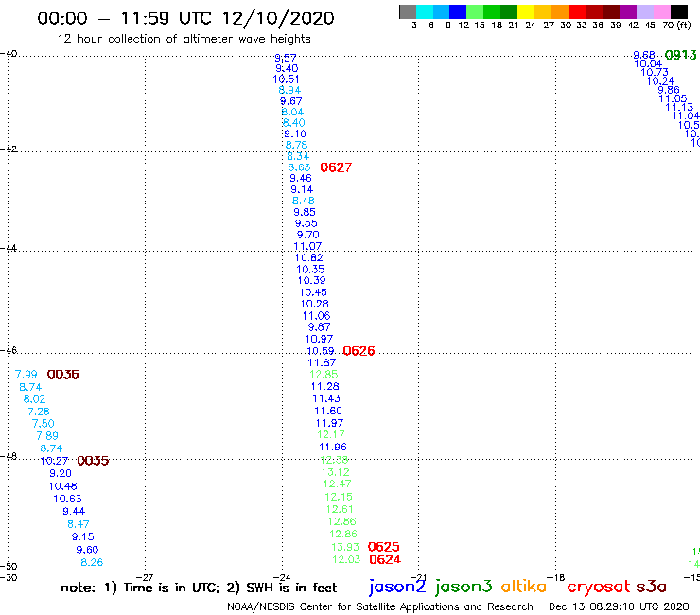Select the 8.26 wave height value

pos(92,562)
